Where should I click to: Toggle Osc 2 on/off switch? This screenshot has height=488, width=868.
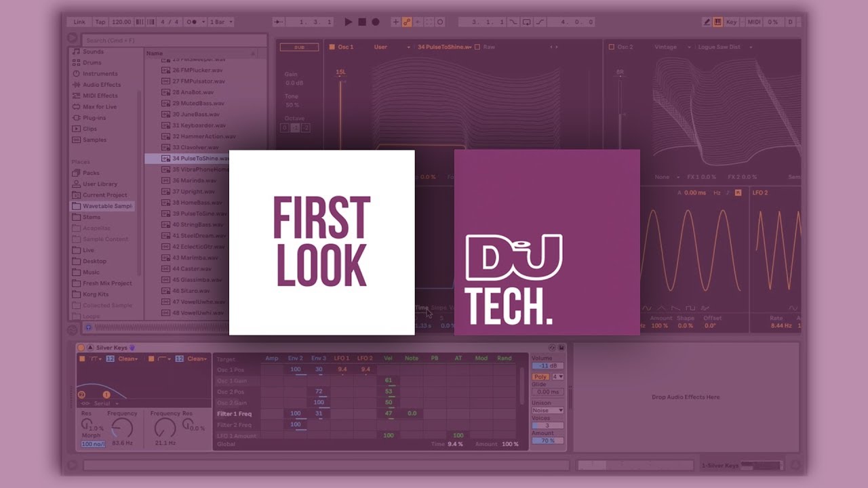[612, 47]
